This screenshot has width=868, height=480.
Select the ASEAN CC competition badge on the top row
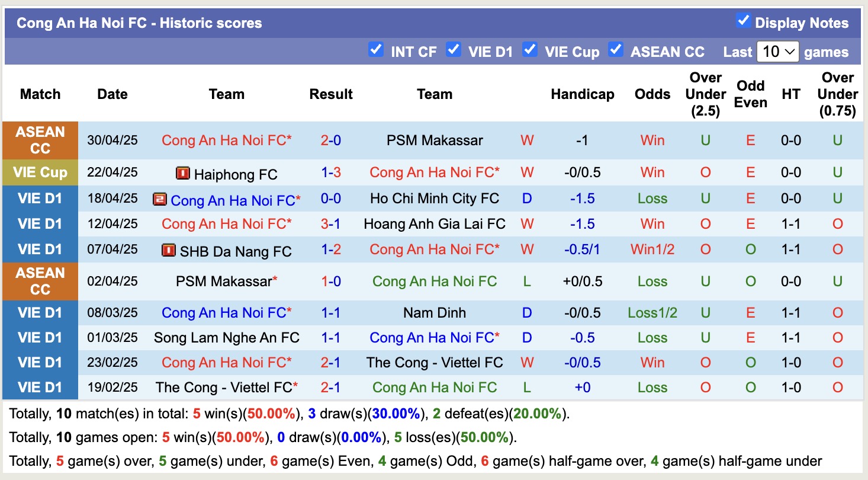point(40,140)
